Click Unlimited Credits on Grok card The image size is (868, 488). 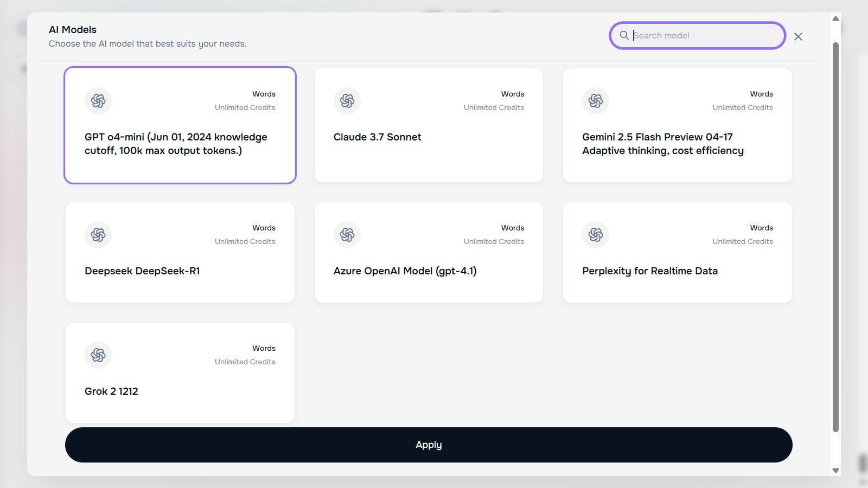click(245, 362)
